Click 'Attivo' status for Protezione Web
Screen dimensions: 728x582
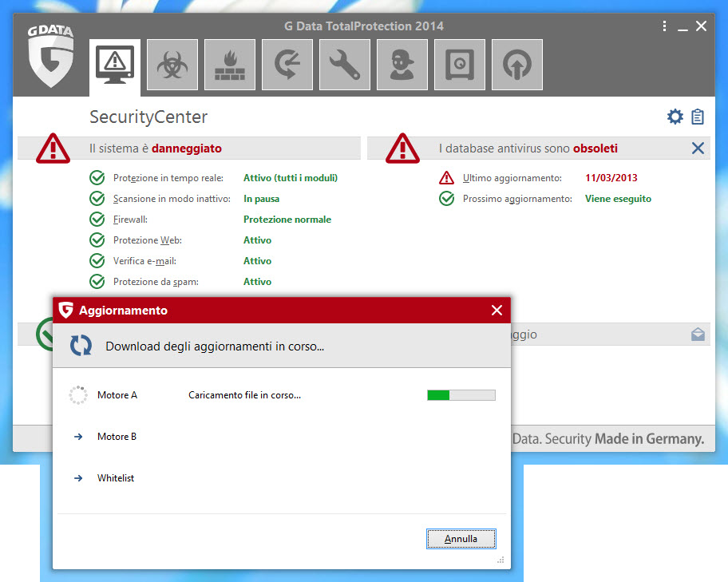[257, 240]
